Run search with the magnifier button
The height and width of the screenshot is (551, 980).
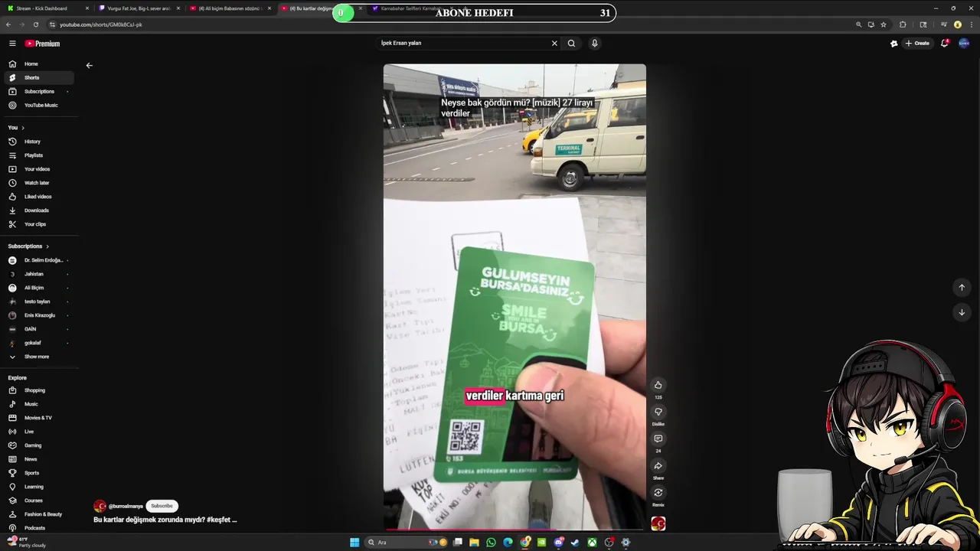coord(571,44)
